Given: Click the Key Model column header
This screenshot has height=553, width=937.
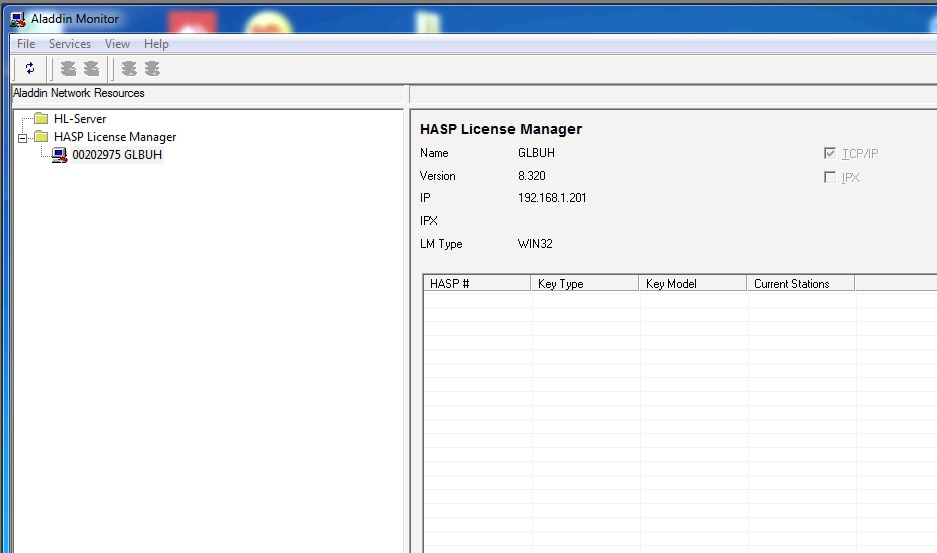Looking at the screenshot, I should click(693, 283).
